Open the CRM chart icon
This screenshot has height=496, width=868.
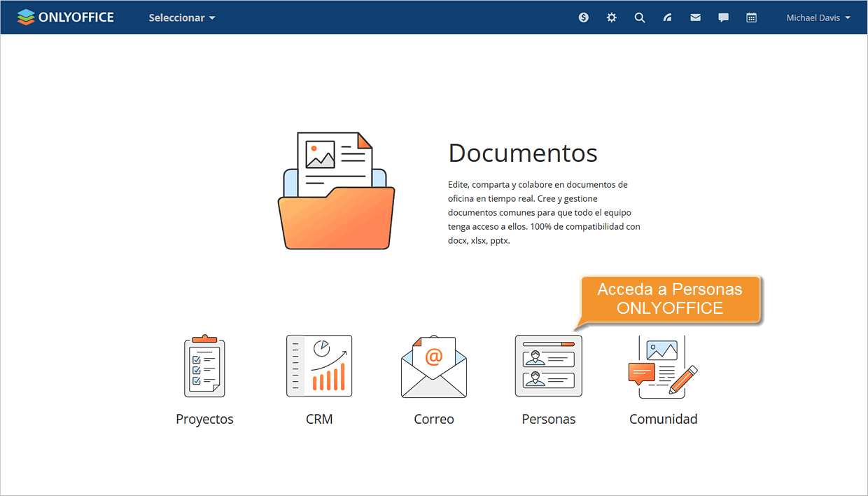(x=319, y=366)
